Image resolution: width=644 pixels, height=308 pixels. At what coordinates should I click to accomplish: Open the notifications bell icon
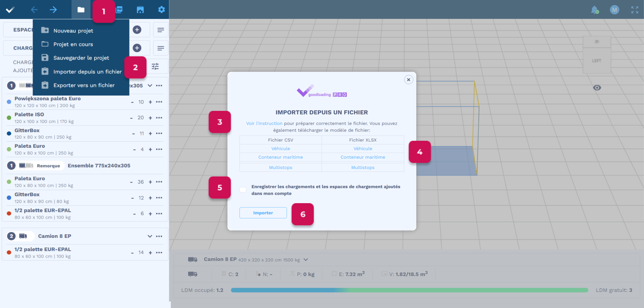(x=594, y=10)
